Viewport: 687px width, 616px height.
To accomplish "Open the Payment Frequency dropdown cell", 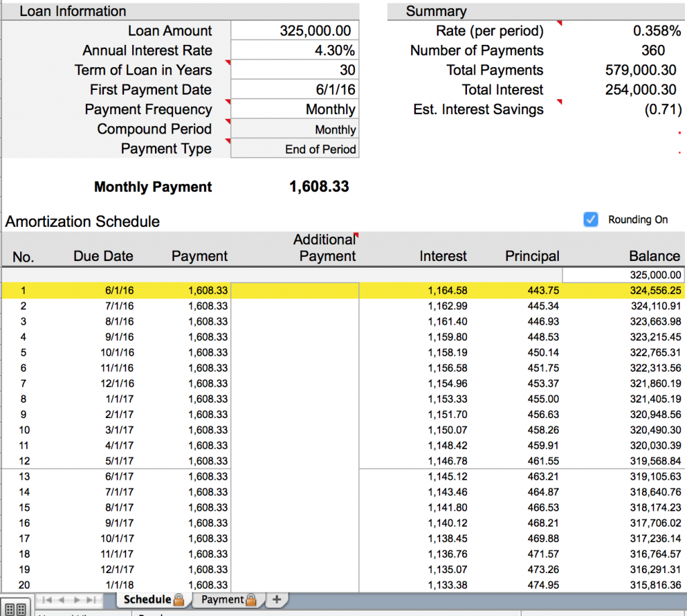I will click(x=295, y=109).
